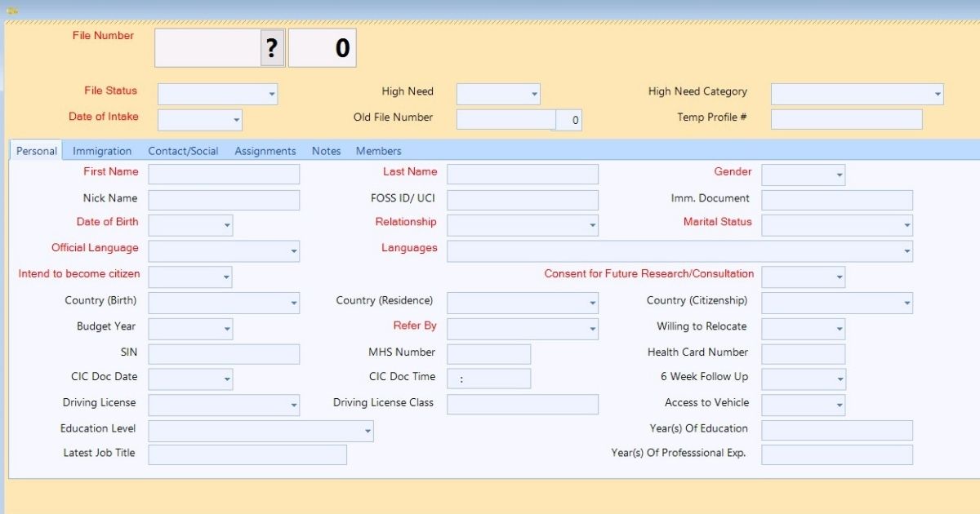Screen dimensions: 980x514
Task: Open the Members tab
Action: click(378, 150)
